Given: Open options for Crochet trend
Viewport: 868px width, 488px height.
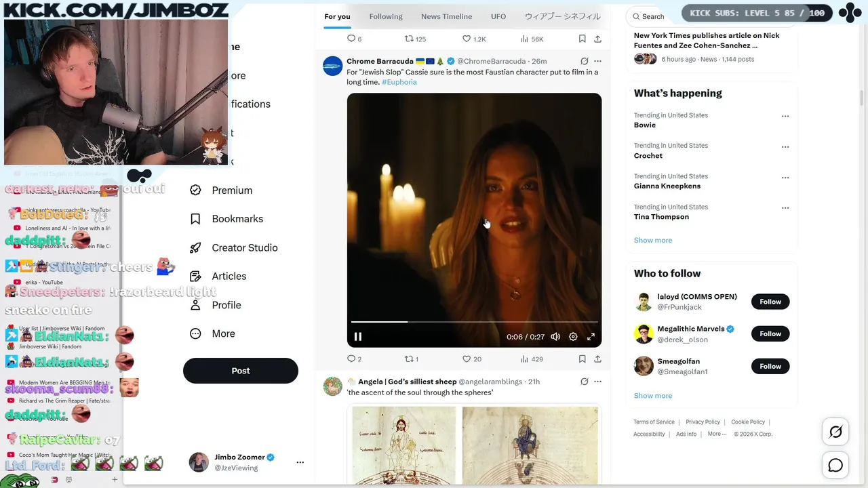Looking at the screenshot, I should [785, 146].
